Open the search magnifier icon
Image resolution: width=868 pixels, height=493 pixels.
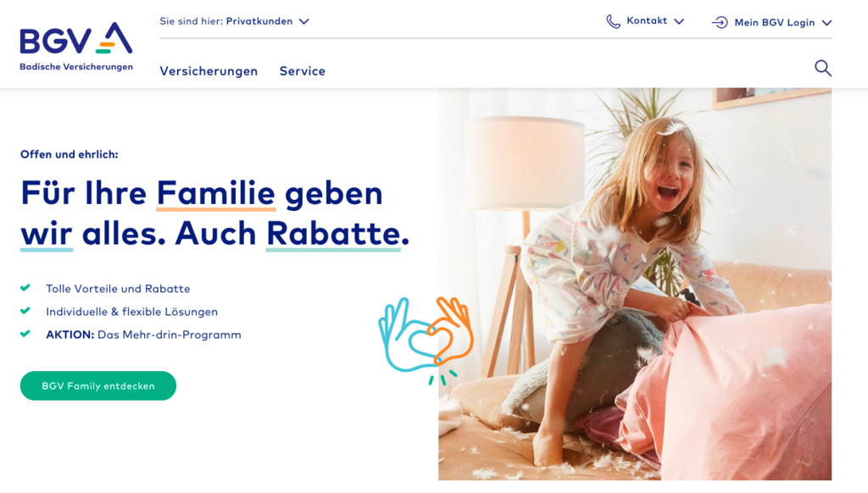coord(822,68)
